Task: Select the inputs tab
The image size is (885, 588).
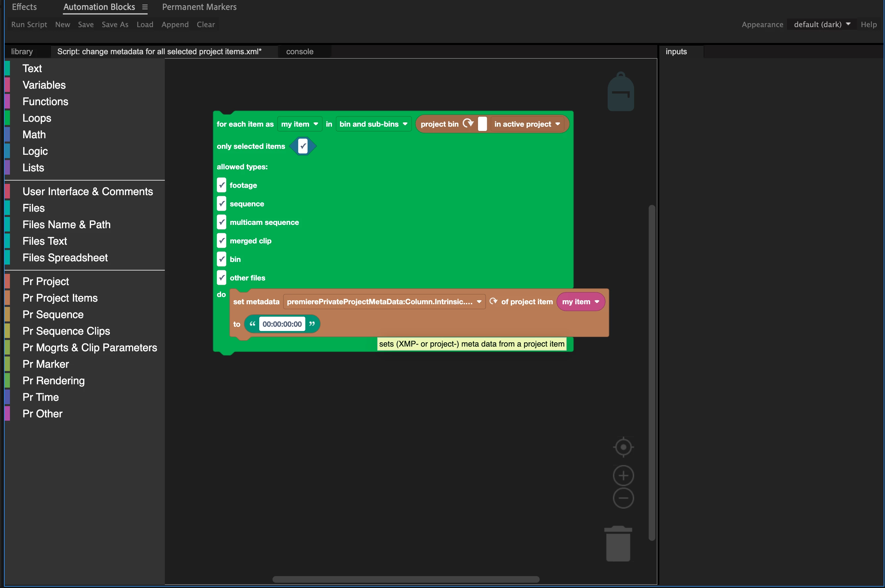Action: (676, 51)
